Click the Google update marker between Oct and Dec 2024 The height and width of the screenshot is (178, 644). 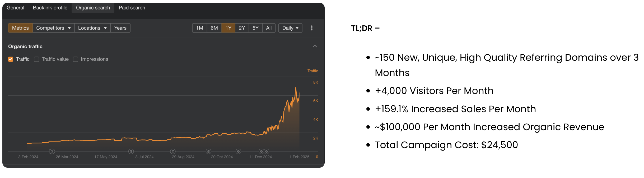[238, 151]
